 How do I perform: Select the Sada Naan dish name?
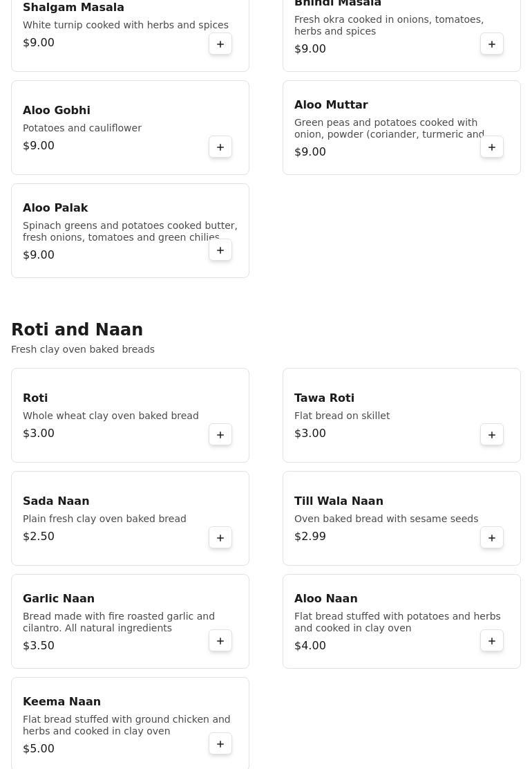click(x=56, y=501)
